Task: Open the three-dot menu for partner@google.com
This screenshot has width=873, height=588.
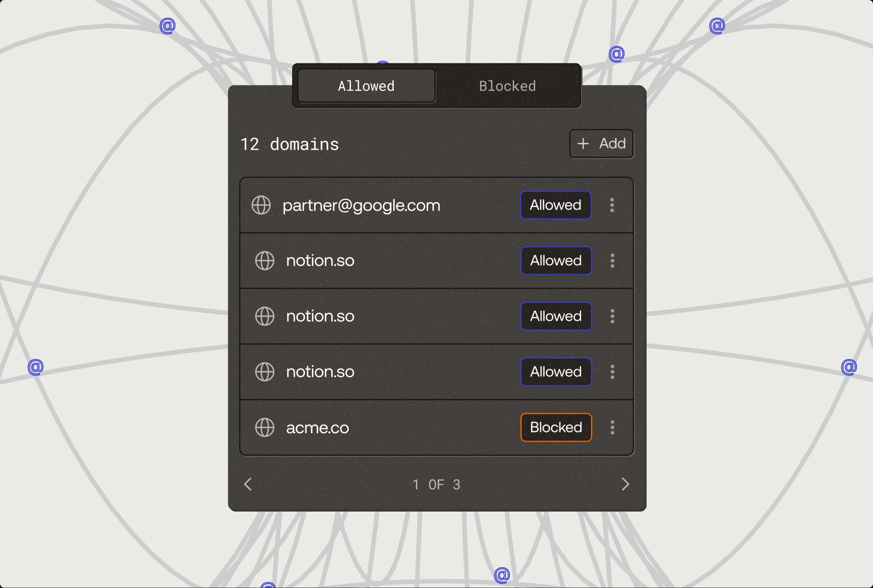Action: pyautogui.click(x=612, y=205)
